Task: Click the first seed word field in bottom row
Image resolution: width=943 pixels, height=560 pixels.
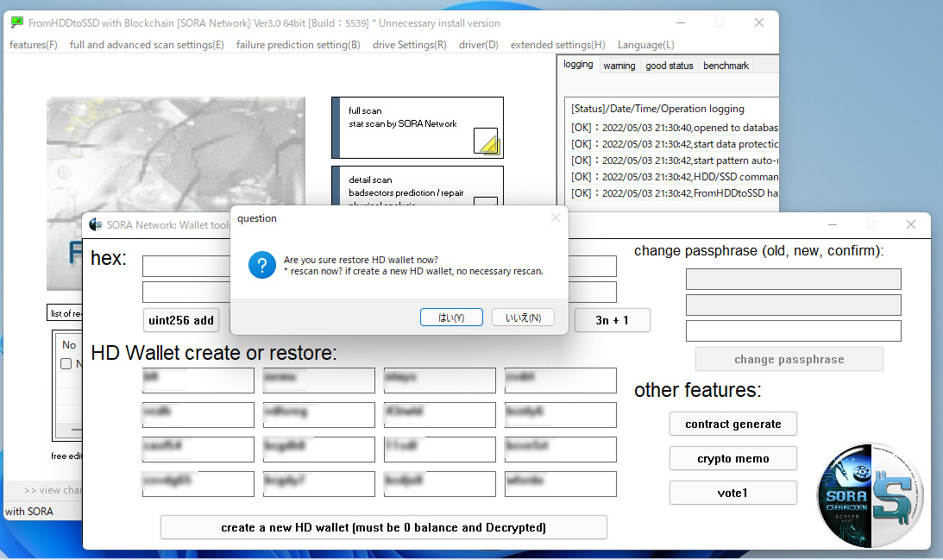Action: [x=198, y=483]
